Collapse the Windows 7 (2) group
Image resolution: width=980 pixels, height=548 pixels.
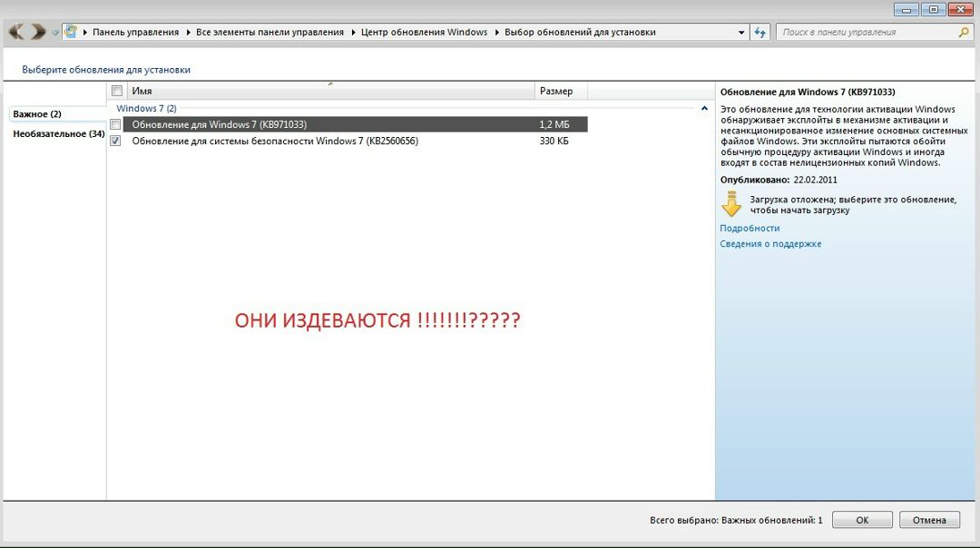click(x=705, y=108)
